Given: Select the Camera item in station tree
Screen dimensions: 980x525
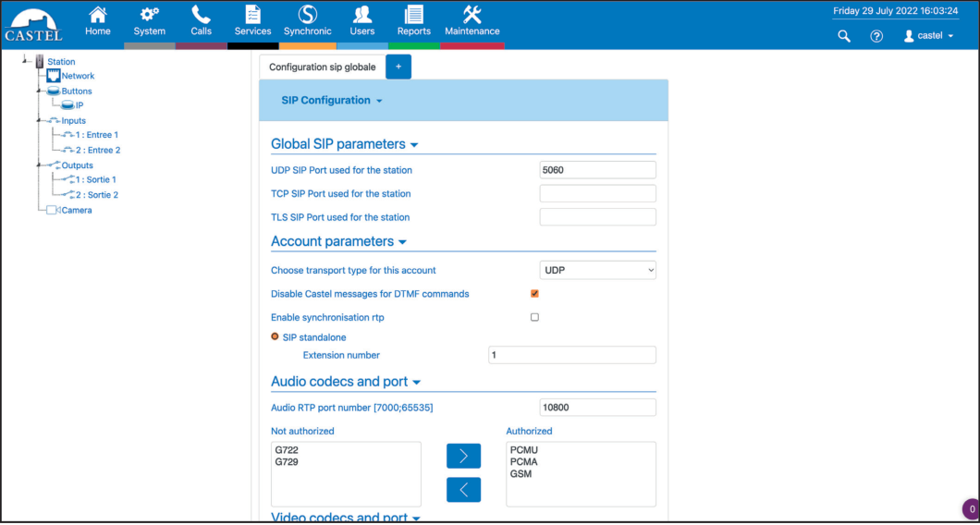Looking at the screenshot, I should pyautogui.click(x=76, y=210).
